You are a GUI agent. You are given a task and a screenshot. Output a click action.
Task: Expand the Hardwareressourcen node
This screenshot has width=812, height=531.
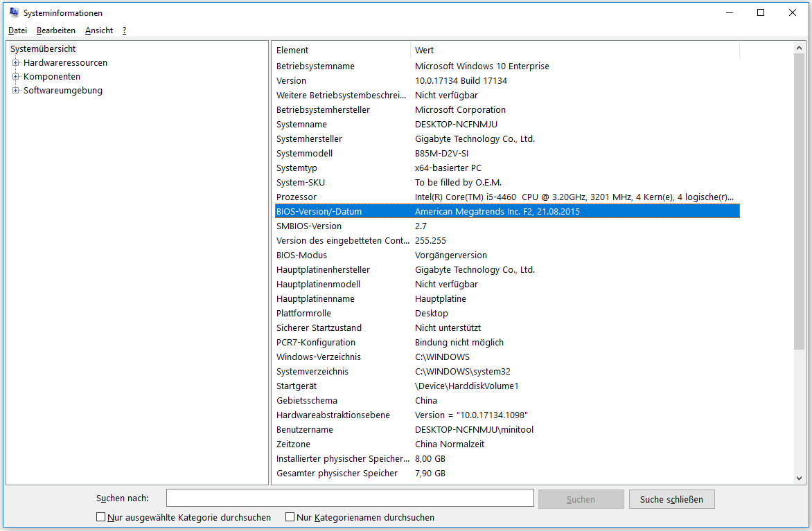(x=15, y=62)
